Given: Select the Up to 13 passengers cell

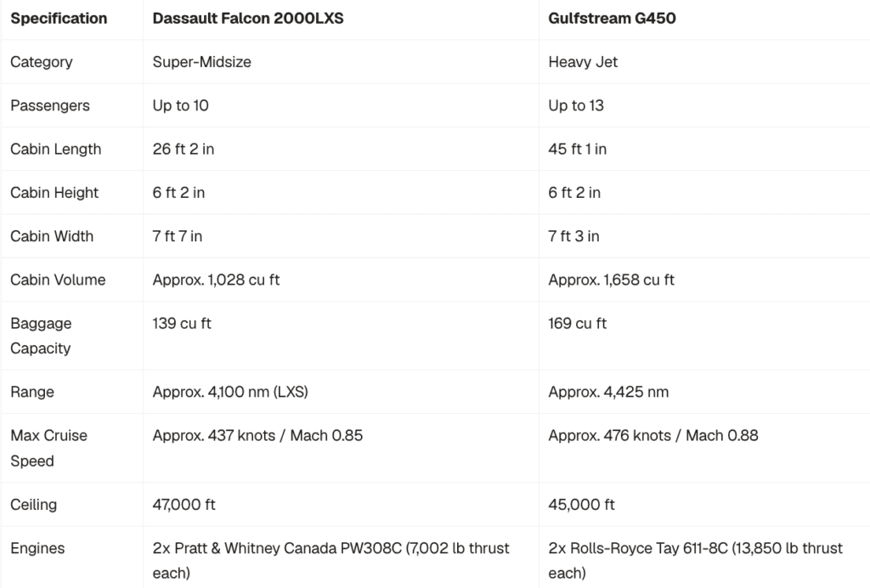Looking at the screenshot, I should click(x=576, y=105).
